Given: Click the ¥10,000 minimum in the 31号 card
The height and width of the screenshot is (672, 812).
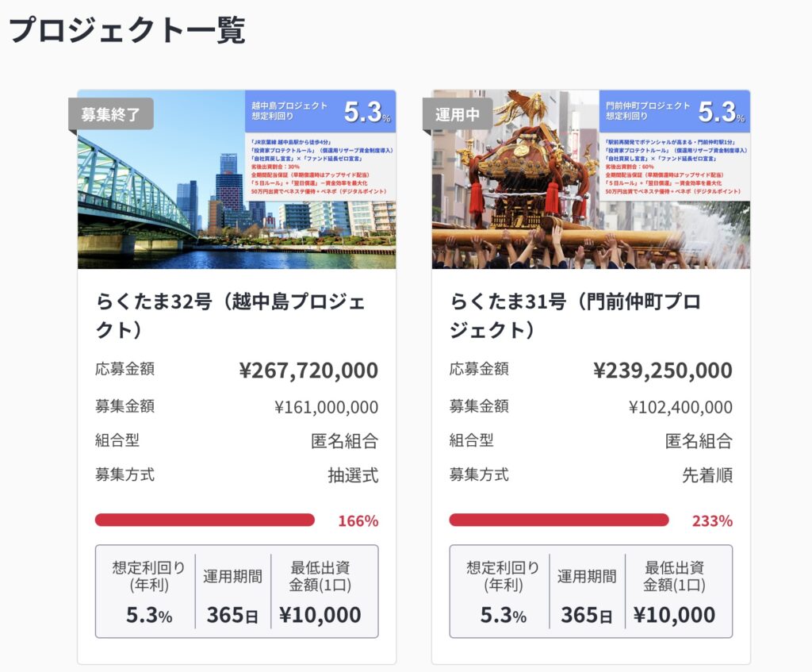Looking at the screenshot, I should coord(674,615).
